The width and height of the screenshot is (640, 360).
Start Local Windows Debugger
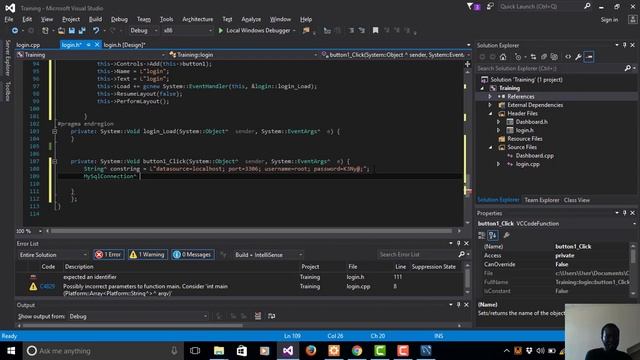[x=254, y=31]
